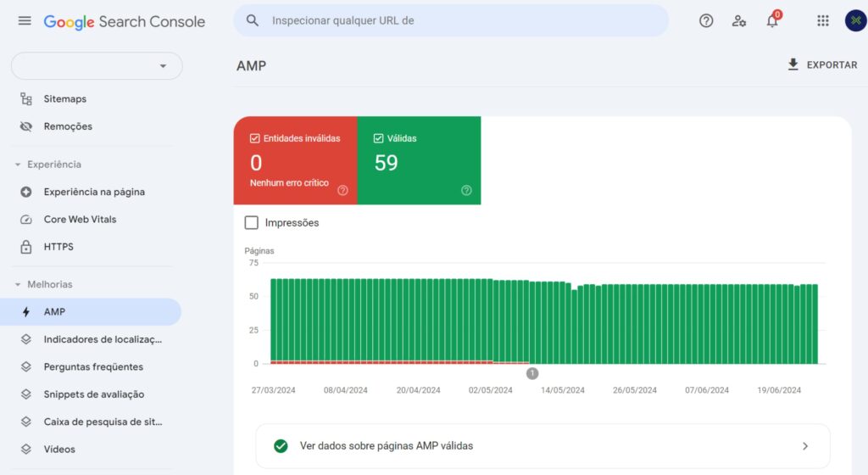This screenshot has width=868, height=475.
Task: Focus the URL inspection search field
Action: tap(451, 20)
